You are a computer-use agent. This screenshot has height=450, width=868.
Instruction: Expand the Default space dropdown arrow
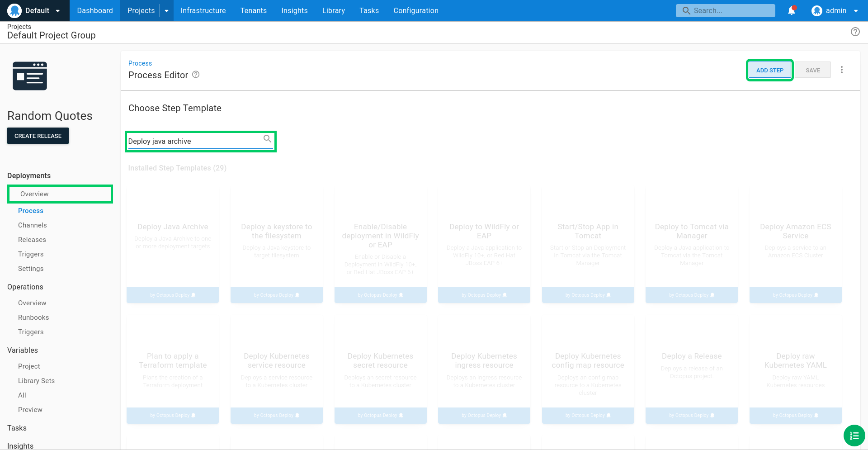click(x=58, y=11)
